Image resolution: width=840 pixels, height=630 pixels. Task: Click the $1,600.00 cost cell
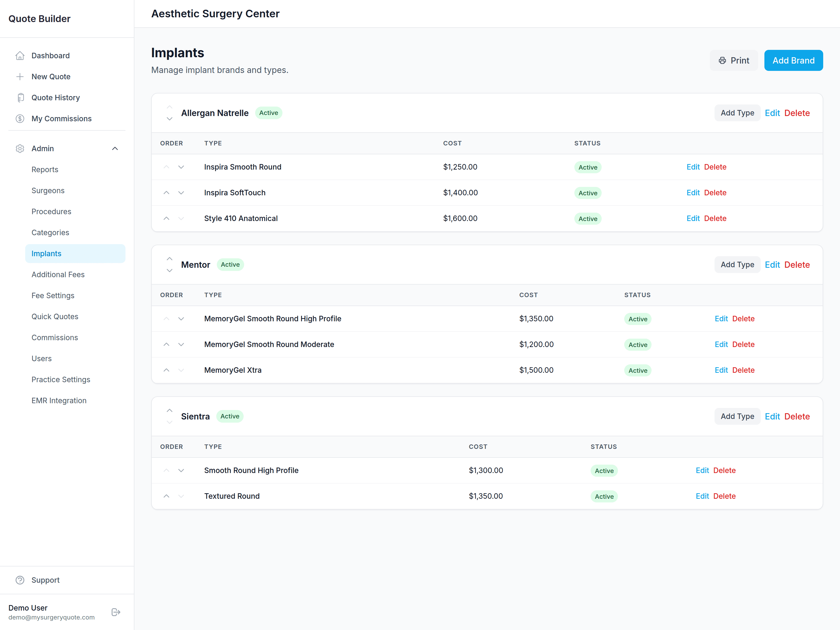coord(460,218)
